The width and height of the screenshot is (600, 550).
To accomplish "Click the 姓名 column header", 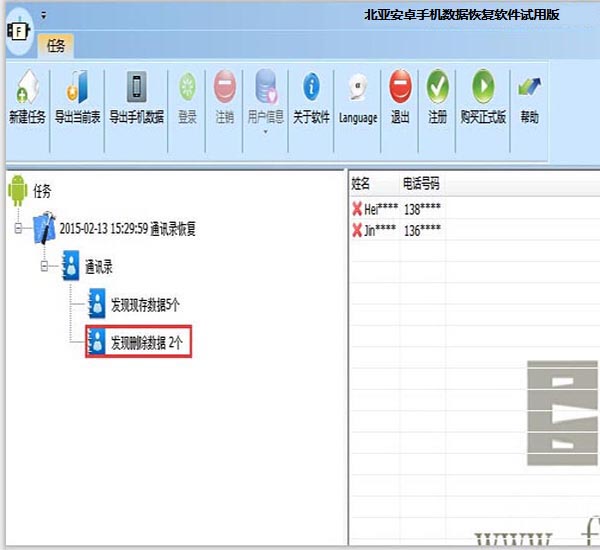I will point(360,184).
